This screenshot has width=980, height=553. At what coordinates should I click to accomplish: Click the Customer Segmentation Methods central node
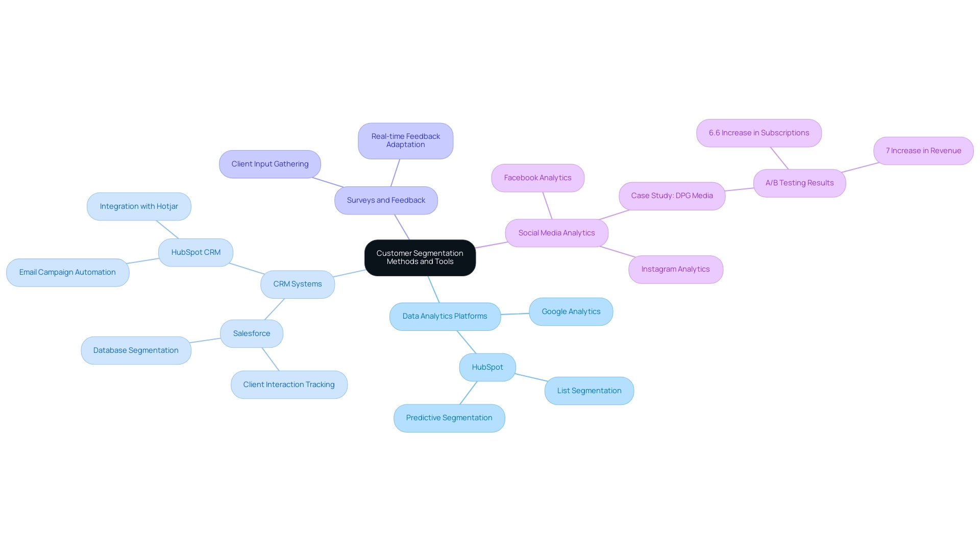[x=420, y=257]
